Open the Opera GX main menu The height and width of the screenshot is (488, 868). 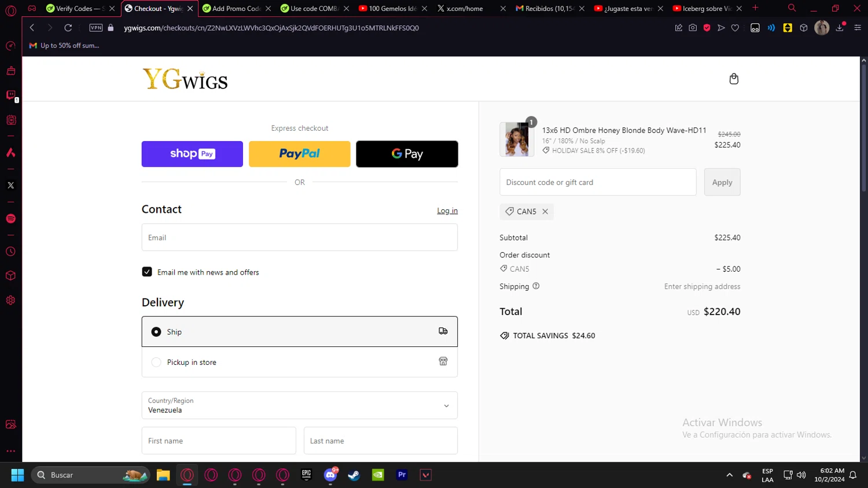(10, 10)
